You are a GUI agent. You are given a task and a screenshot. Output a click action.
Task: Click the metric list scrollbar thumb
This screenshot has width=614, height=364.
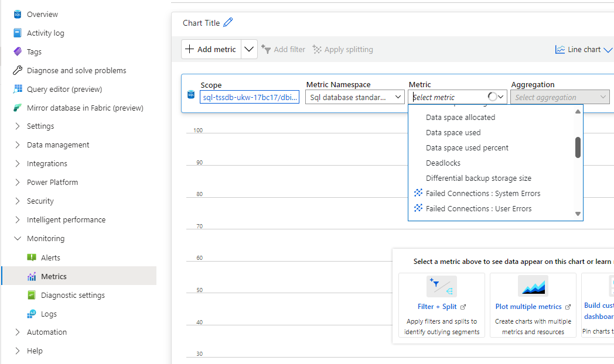pyautogui.click(x=578, y=147)
